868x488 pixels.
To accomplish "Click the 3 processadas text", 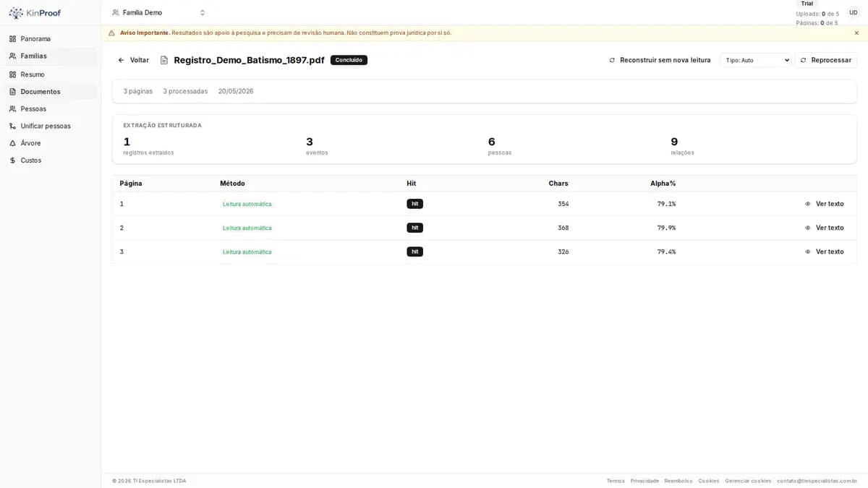I will [x=185, y=91].
